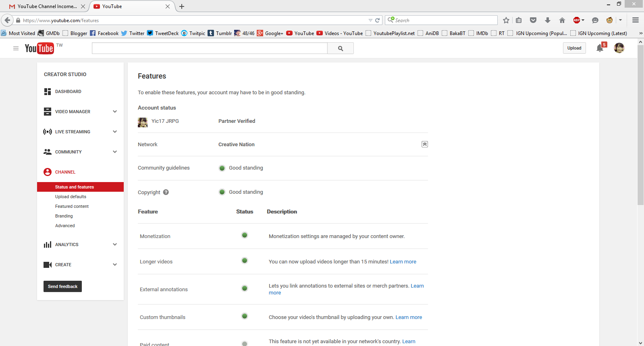This screenshot has height=346, width=644.
Task: Open the account avatar menu
Action: (x=619, y=48)
